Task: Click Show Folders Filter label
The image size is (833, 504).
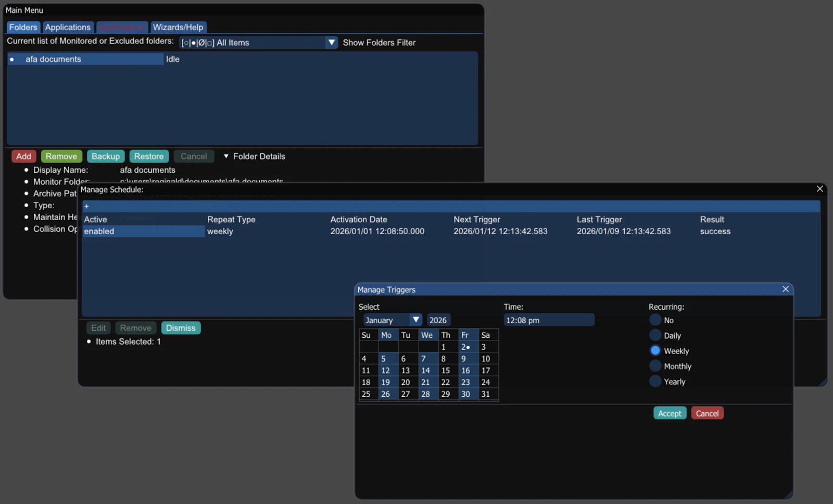Action: [379, 43]
